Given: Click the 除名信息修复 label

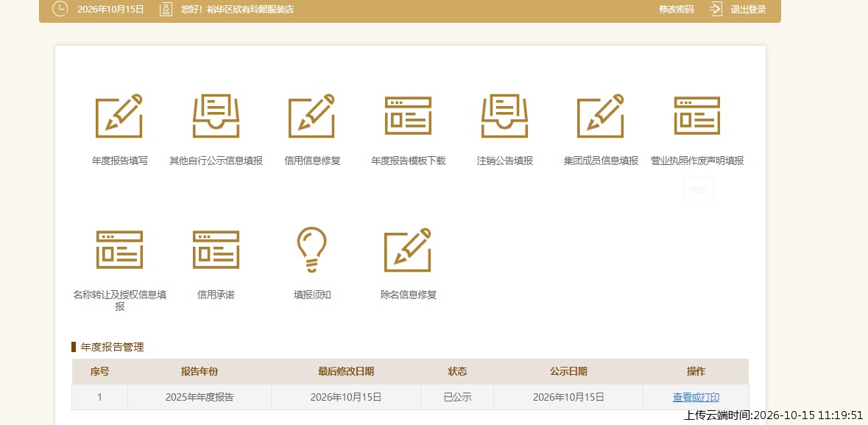Looking at the screenshot, I should [x=409, y=295].
